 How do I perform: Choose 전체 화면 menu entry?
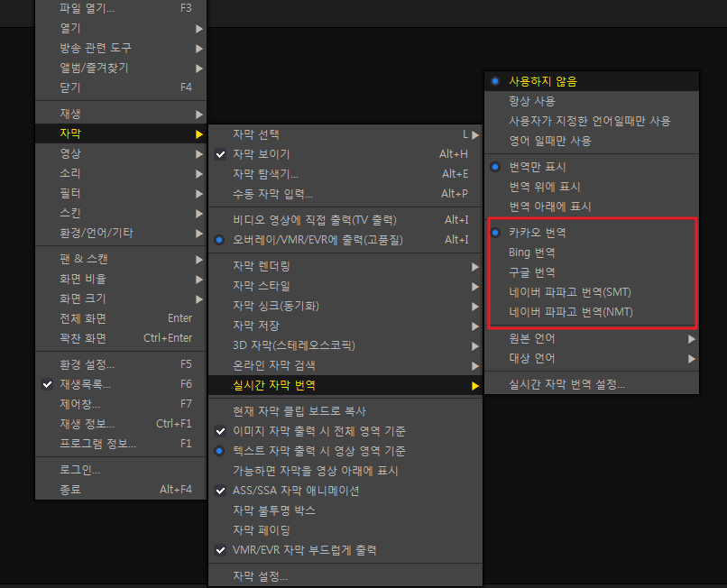[x=121, y=318]
